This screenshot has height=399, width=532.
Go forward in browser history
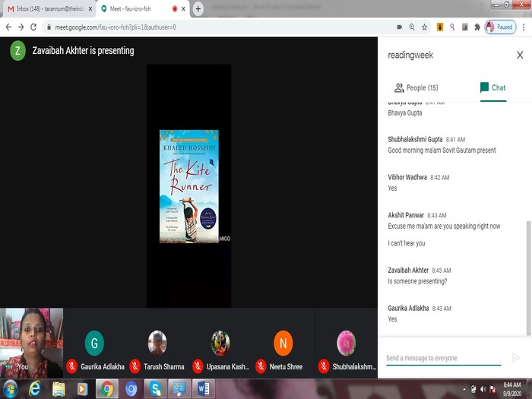(x=21, y=27)
